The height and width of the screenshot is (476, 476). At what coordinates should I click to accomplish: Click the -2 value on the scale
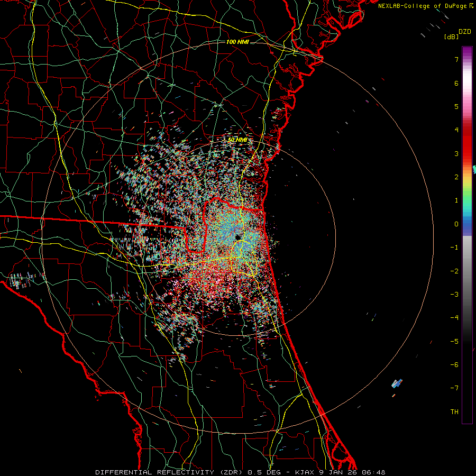454,271
